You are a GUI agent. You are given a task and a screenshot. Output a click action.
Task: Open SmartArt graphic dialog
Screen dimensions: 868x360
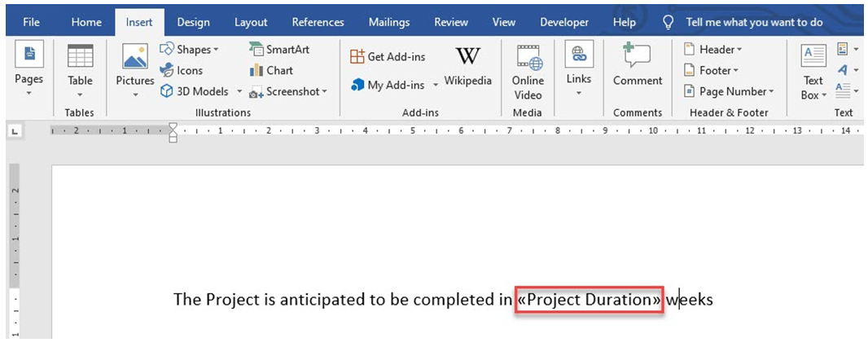[x=278, y=50]
